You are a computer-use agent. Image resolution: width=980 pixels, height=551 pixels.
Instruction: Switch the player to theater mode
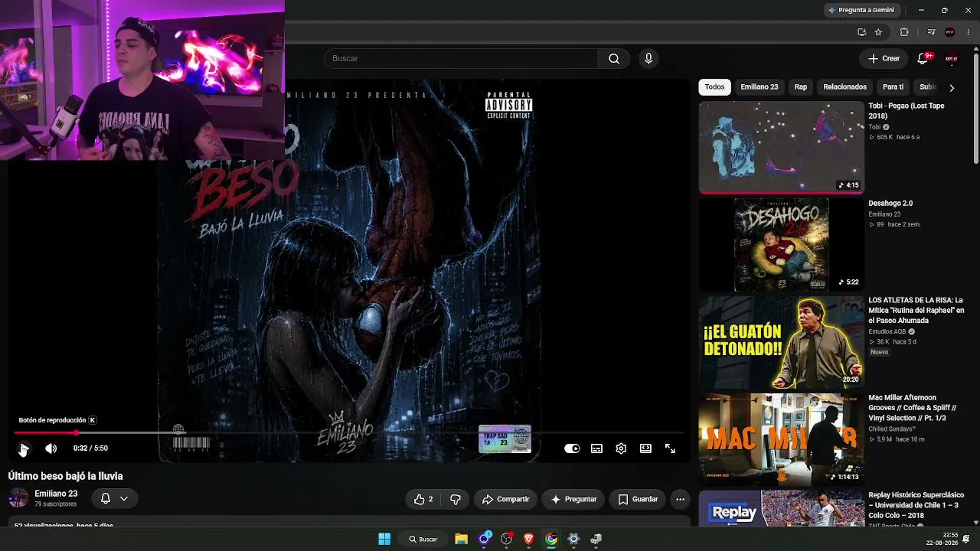[645, 448]
